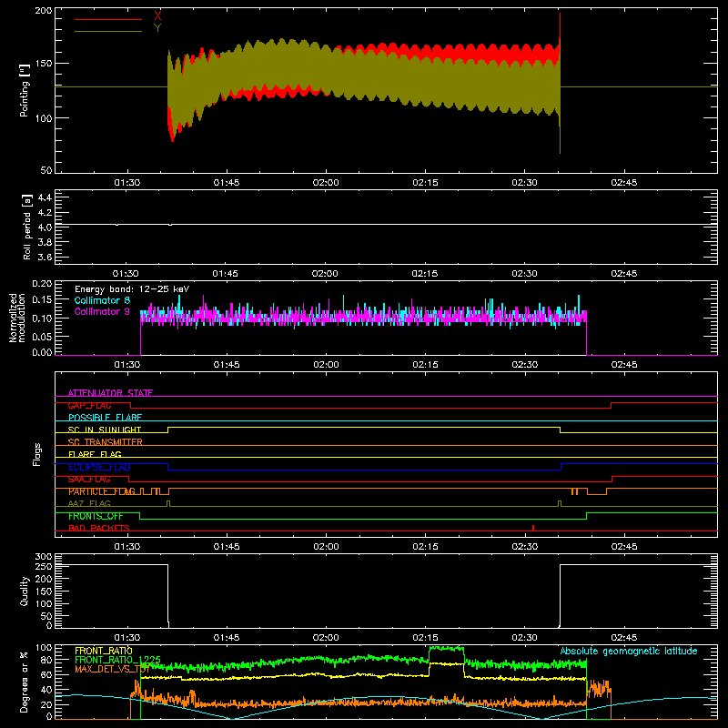Click the ATTENUATOR_STATE flag label
Image resolution: width=728 pixels, height=728 pixels.
click(x=110, y=393)
